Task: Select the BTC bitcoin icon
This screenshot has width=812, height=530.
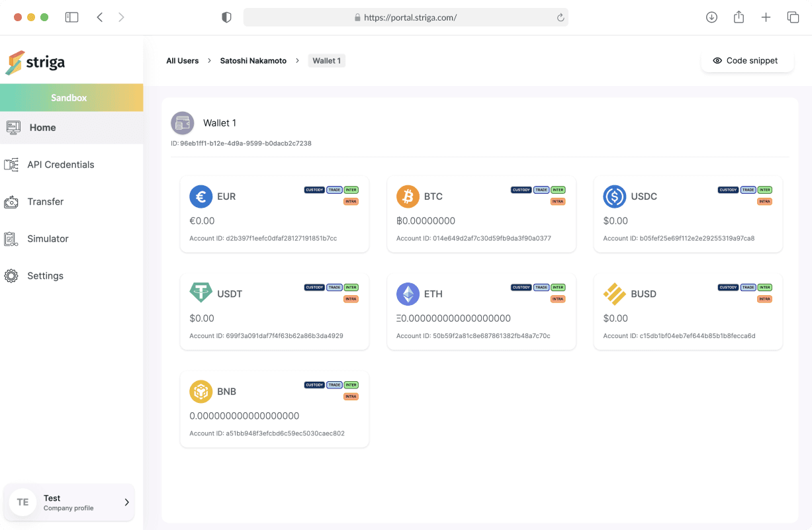Action: pos(408,197)
